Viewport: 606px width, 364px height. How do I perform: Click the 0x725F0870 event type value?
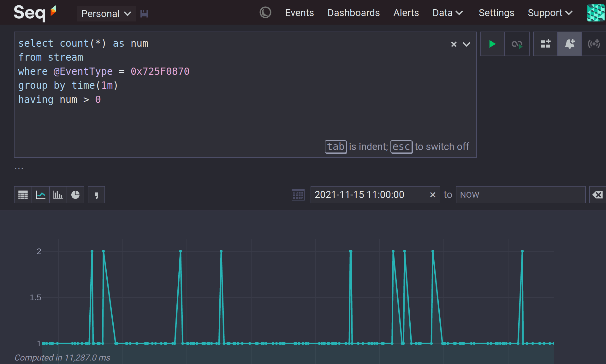[160, 71]
